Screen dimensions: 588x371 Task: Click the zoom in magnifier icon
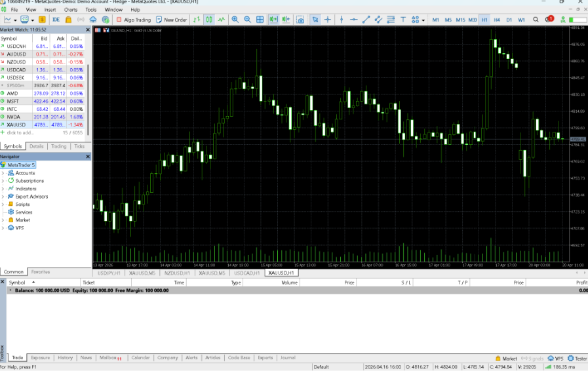tap(235, 20)
